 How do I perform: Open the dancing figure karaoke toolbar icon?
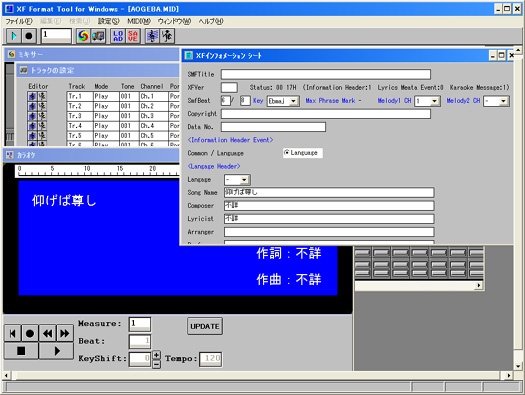tap(167, 36)
